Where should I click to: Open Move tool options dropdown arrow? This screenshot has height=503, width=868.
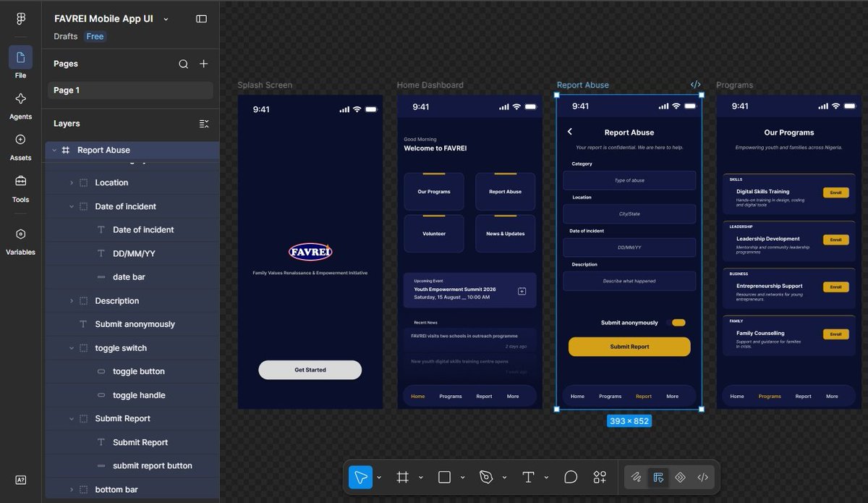coord(379,478)
